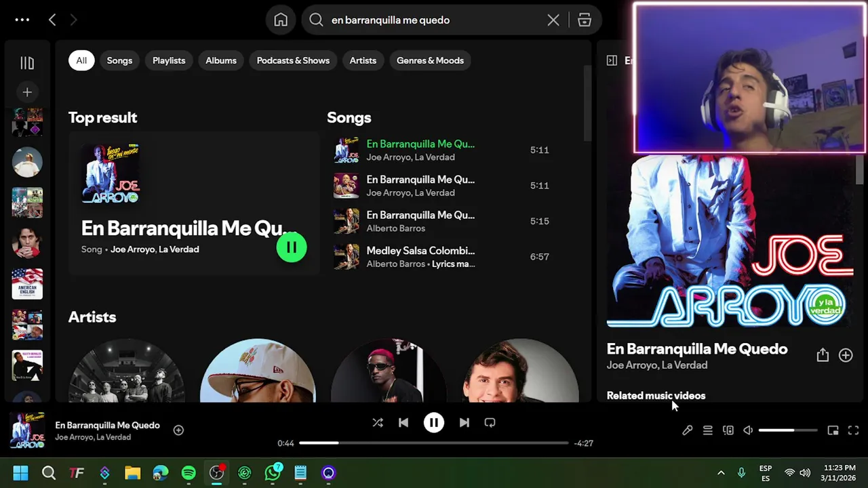Open the Windows Start menu
Viewport: 868px width, 488px height.
(20, 472)
